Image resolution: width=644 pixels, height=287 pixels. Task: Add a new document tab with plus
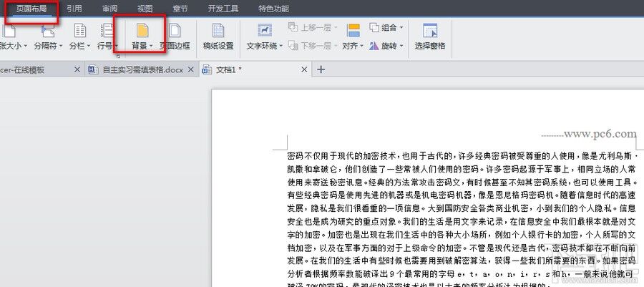pos(321,70)
